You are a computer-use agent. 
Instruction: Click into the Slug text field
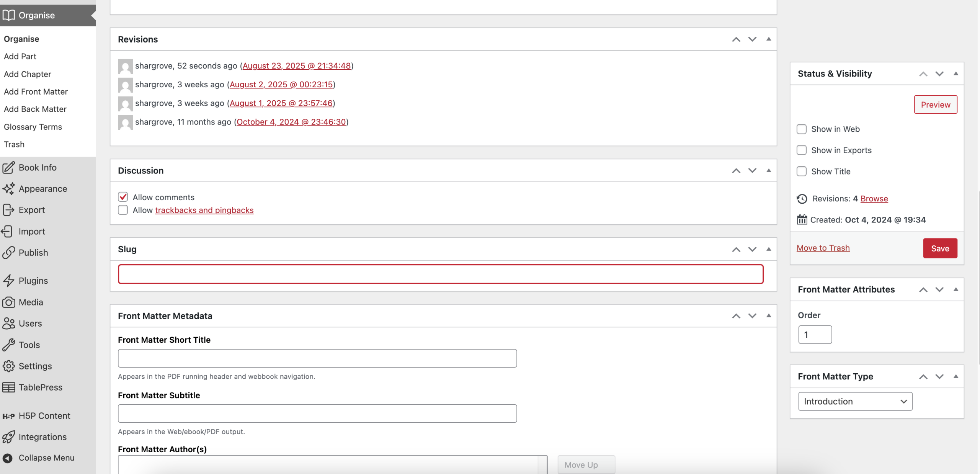tap(440, 274)
